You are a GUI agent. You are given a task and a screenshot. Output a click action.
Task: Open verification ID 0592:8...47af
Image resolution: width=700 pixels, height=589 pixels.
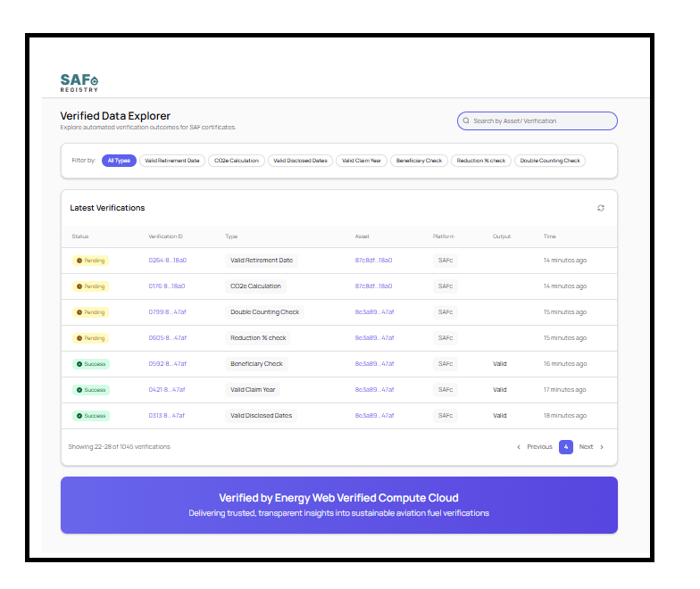[x=168, y=364]
